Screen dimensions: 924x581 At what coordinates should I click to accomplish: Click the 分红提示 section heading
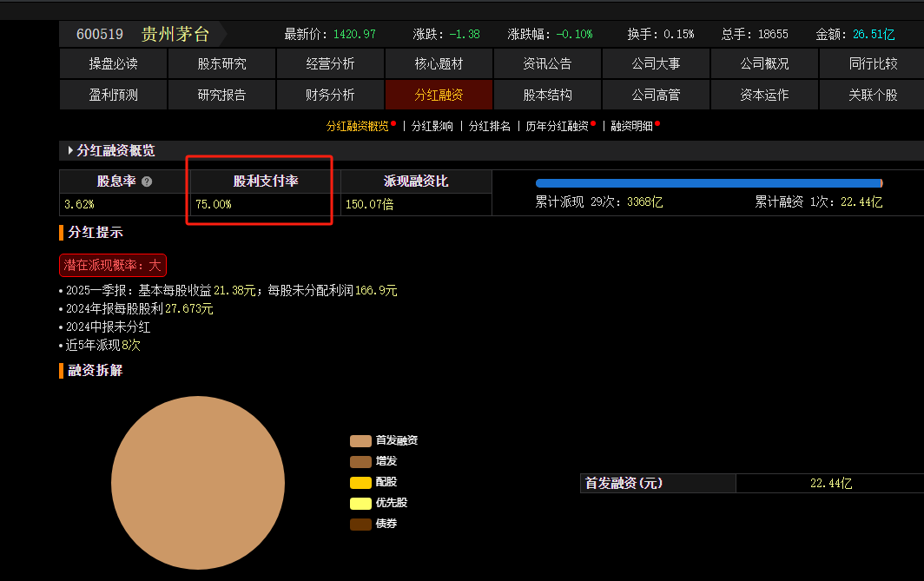point(96,232)
